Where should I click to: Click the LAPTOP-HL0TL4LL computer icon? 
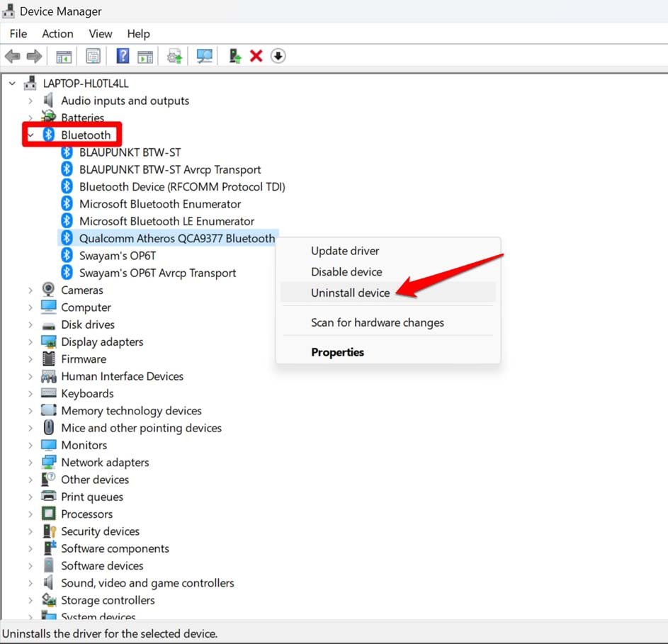(30, 83)
